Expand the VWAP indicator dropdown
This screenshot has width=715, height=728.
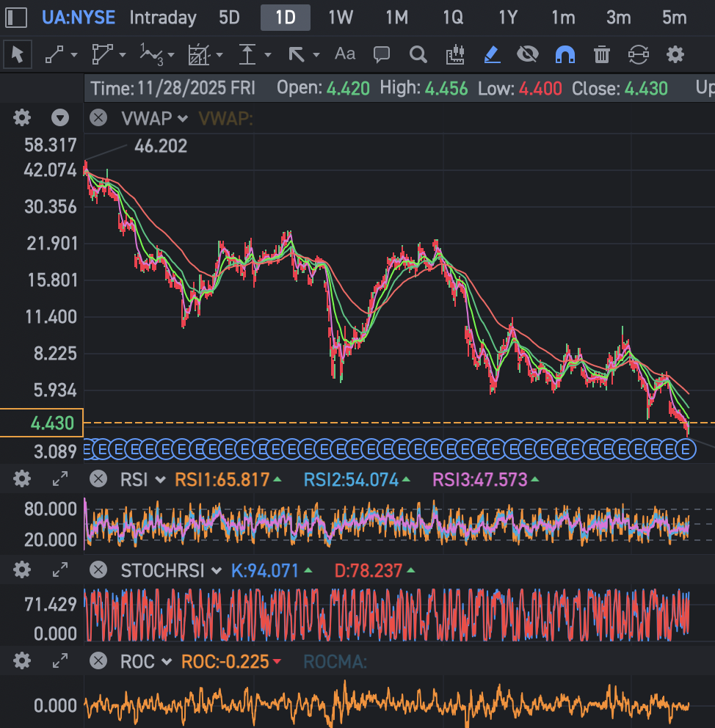click(183, 119)
